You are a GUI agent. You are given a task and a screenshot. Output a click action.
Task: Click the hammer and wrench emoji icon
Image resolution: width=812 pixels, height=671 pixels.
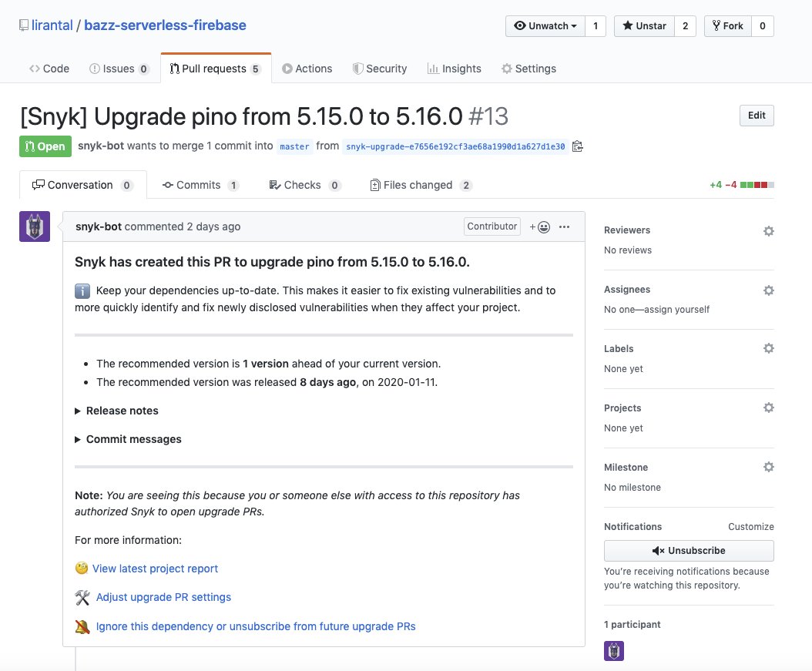point(82,598)
